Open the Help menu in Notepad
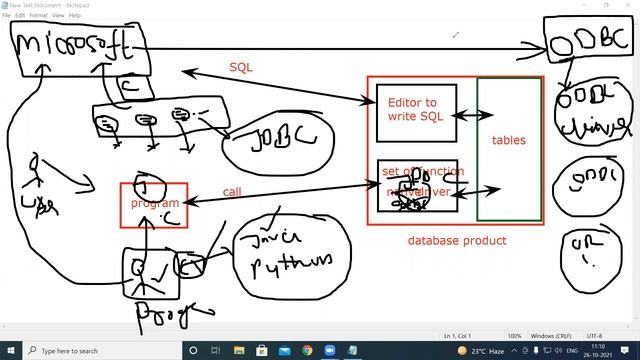The height and width of the screenshot is (360, 640). coord(74,15)
